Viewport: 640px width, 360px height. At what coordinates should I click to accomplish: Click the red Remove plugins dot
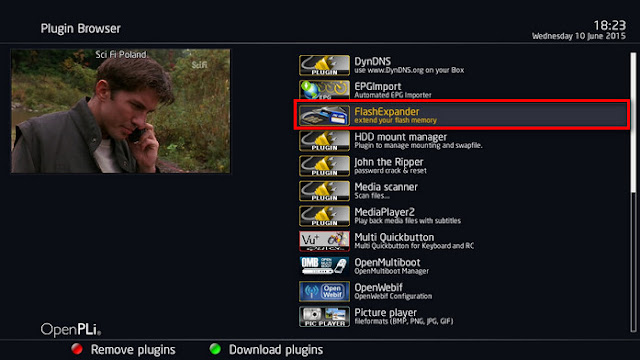point(77,349)
